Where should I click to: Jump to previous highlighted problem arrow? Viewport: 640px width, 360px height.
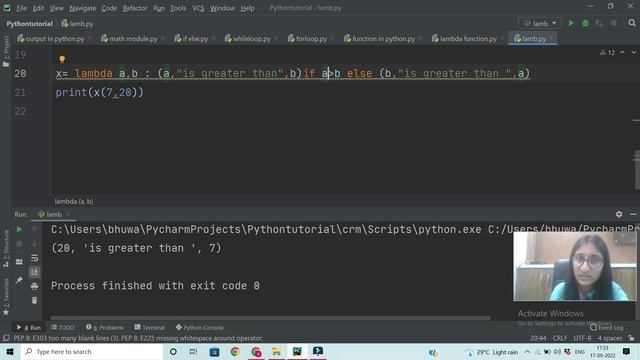coord(622,52)
